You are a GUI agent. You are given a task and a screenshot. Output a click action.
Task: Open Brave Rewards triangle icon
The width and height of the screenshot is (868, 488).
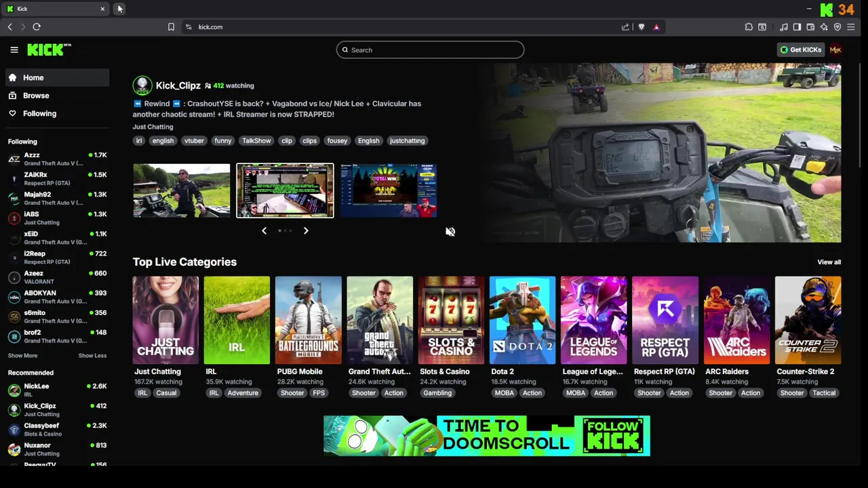pos(656,27)
